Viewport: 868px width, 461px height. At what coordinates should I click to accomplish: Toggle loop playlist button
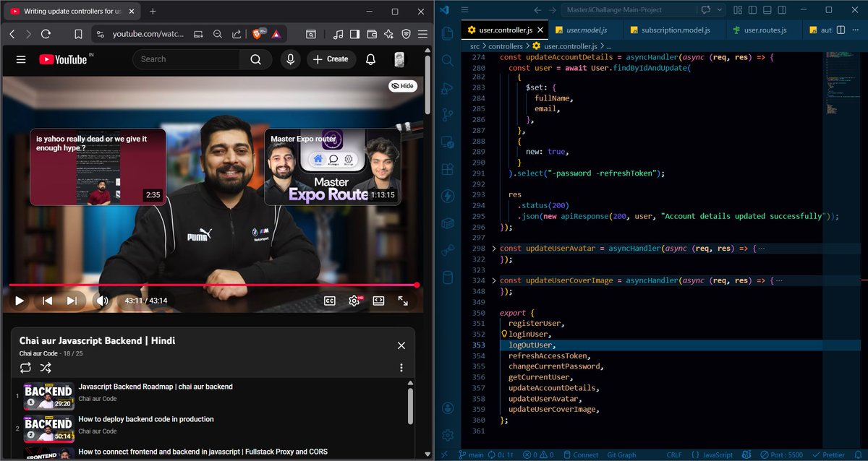coord(25,367)
